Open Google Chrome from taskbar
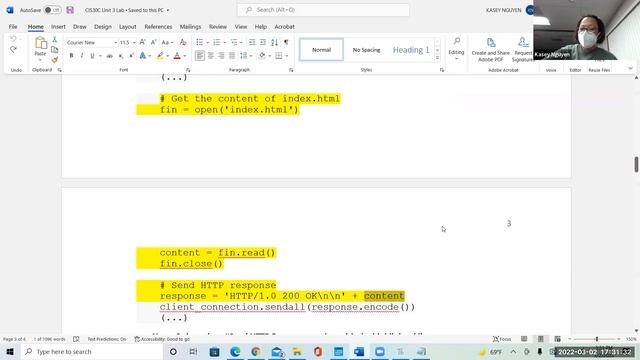 pyautogui.click(x=256, y=351)
